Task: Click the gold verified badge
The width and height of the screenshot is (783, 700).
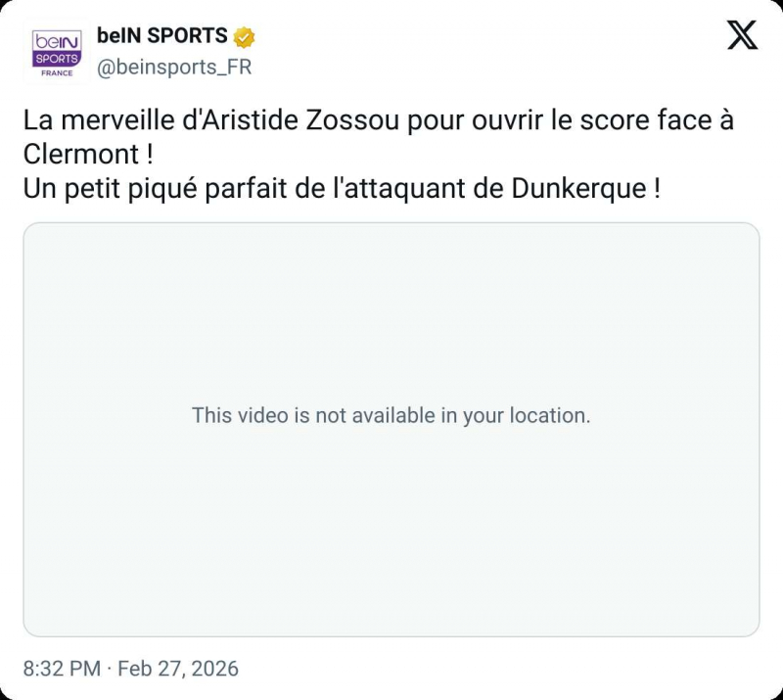Action: pos(245,37)
